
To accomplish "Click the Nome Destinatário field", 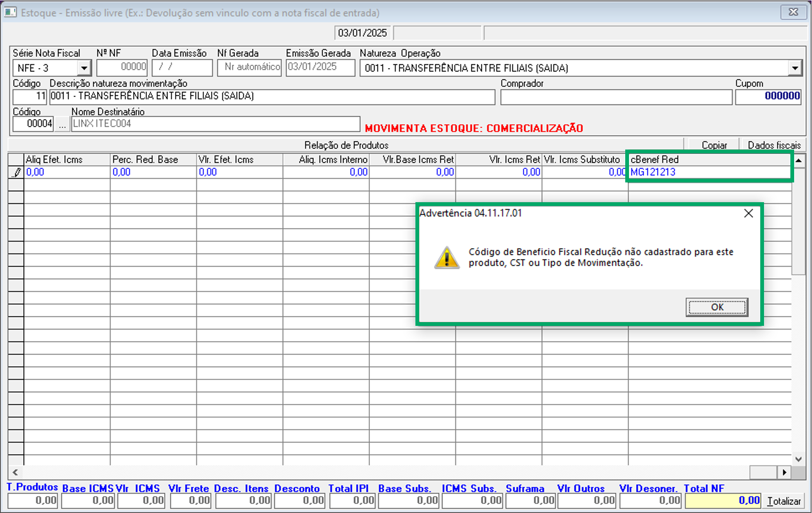I will pyautogui.click(x=215, y=124).
